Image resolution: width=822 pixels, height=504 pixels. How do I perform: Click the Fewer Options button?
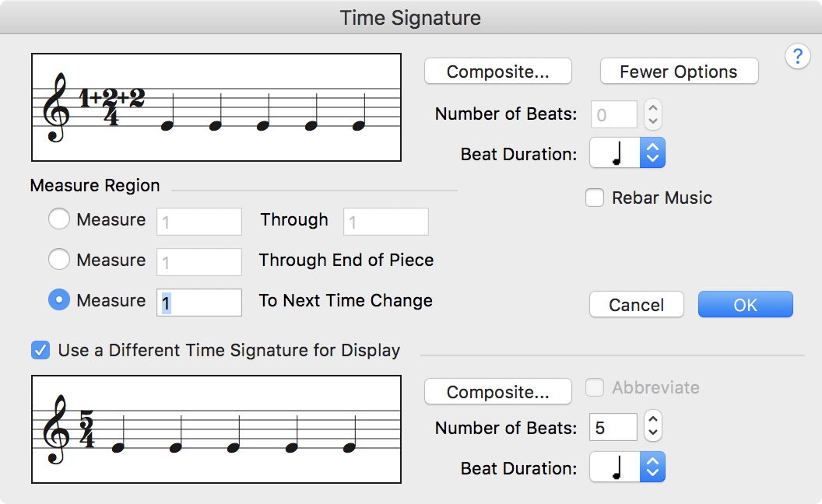coord(679,72)
